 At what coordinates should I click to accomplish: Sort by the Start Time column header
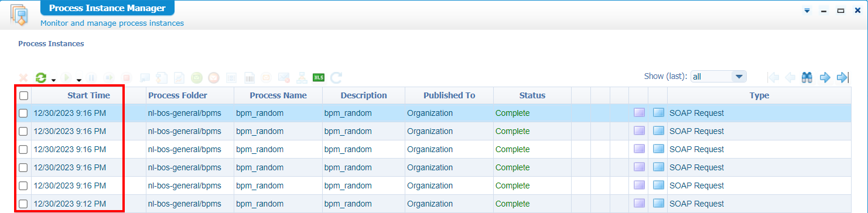(x=88, y=95)
